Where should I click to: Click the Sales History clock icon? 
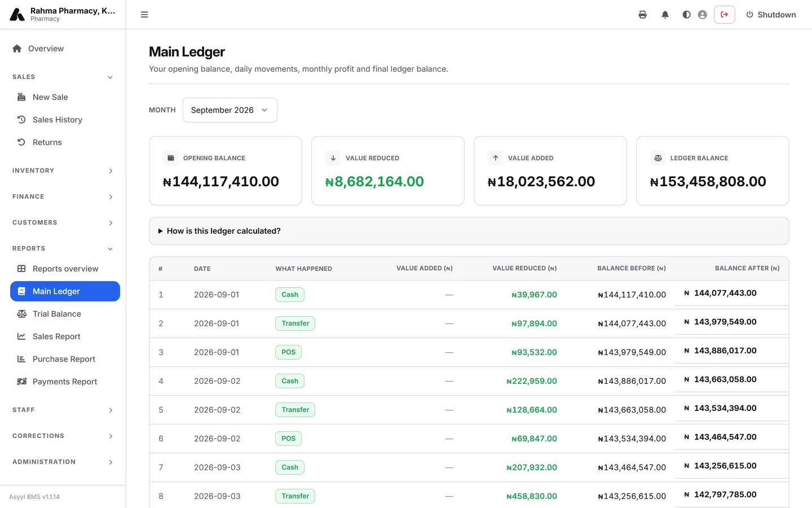21,120
